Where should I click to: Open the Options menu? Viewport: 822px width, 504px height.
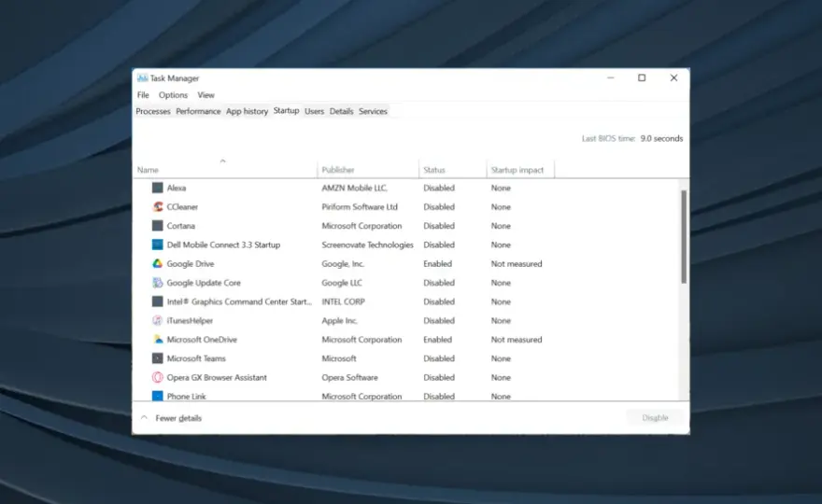173,95
